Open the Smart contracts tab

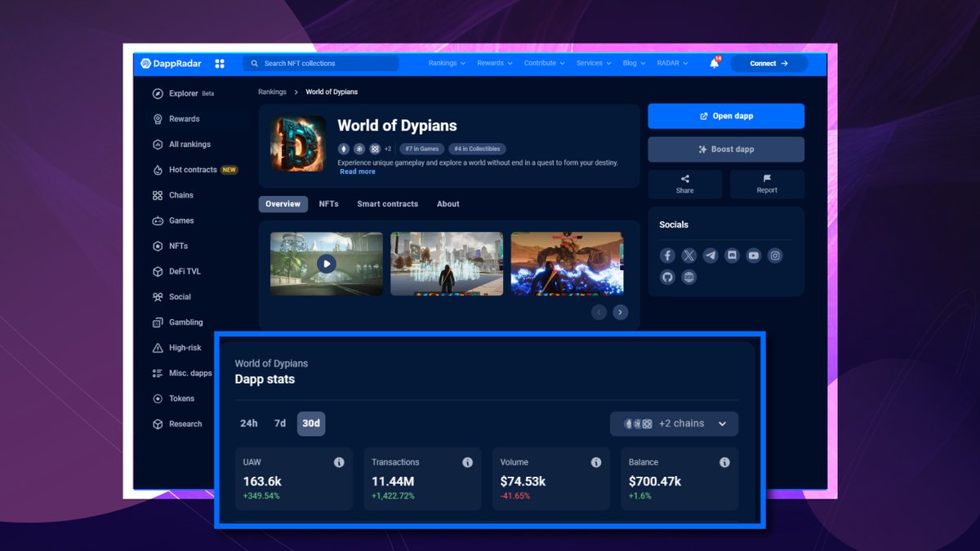pos(387,204)
